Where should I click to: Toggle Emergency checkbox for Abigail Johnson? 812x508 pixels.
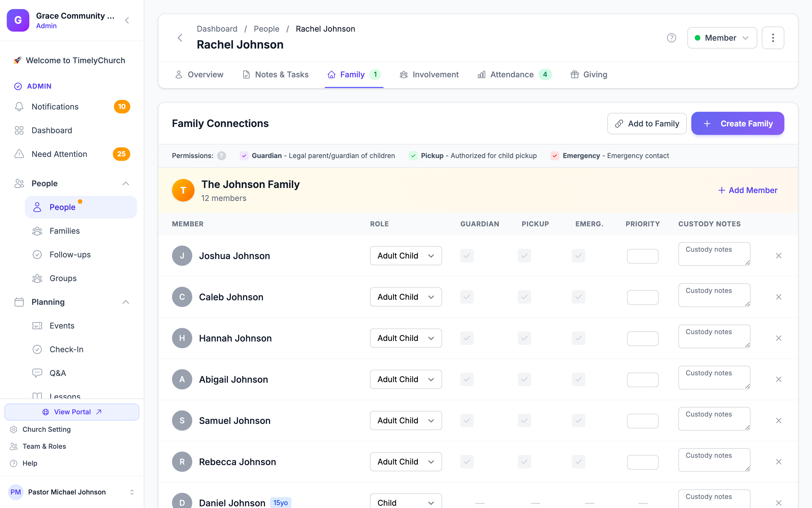point(579,380)
